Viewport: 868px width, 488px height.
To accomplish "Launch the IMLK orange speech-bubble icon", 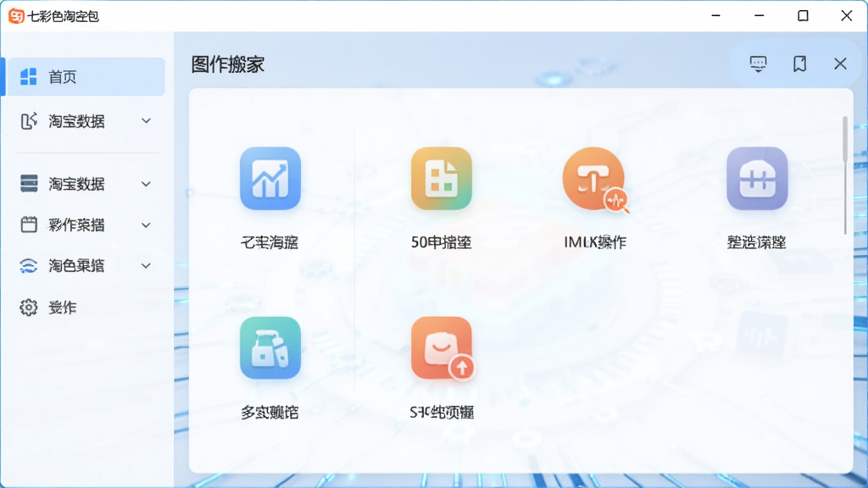I will point(595,180).
